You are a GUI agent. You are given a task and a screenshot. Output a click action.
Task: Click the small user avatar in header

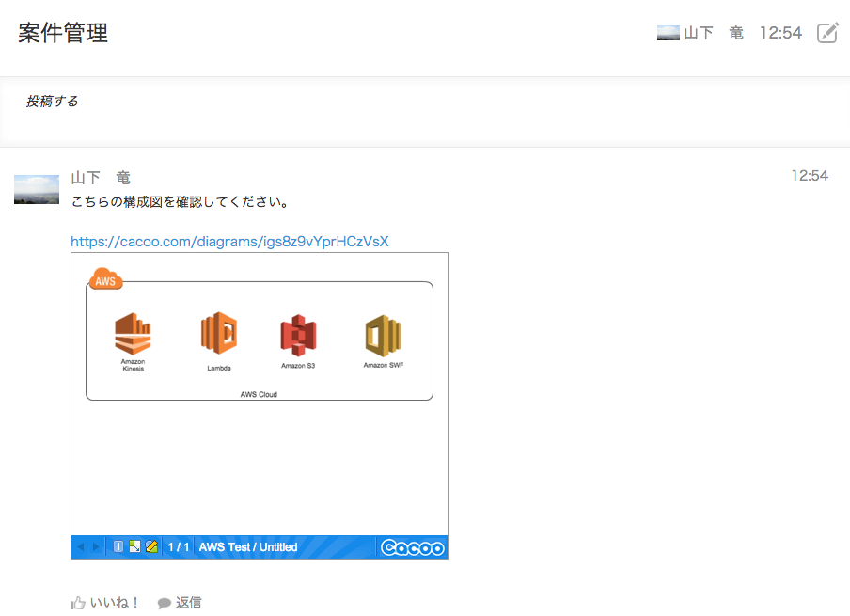(x=668, y=33)
